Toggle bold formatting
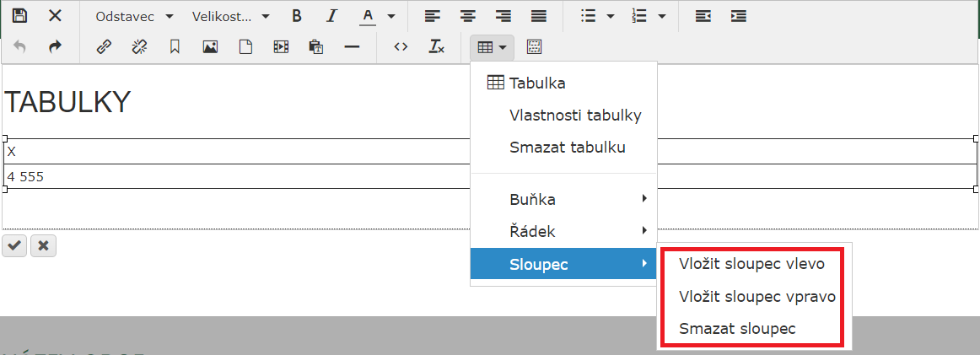The height and width of the screenshot is (355, 980). [x=296, y=16]
